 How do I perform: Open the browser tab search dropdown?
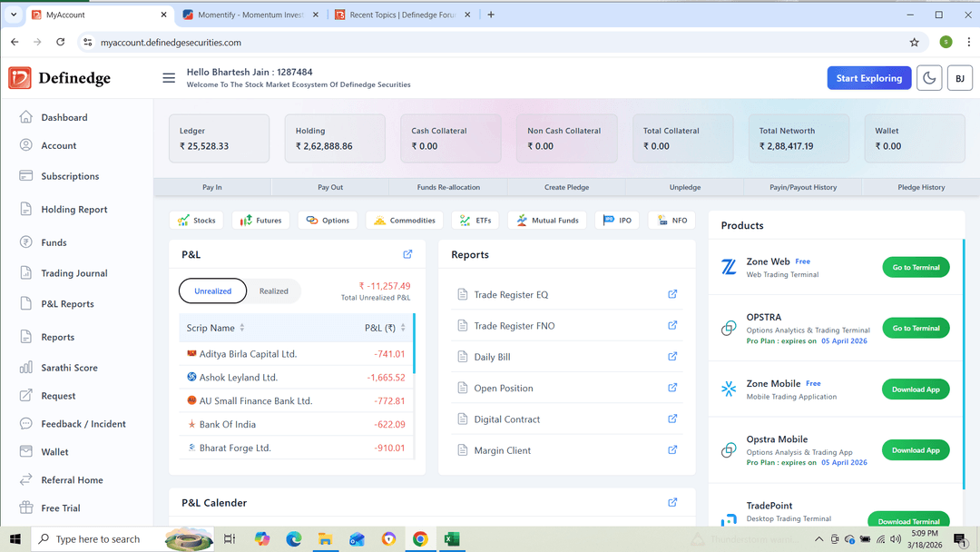[13, 14]
